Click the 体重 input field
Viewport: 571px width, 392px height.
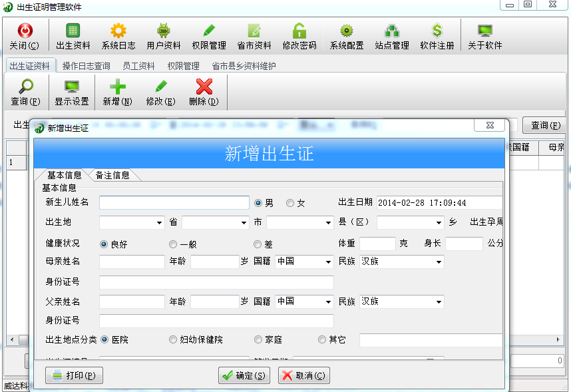pyautogui.click(x=377, y=244)
